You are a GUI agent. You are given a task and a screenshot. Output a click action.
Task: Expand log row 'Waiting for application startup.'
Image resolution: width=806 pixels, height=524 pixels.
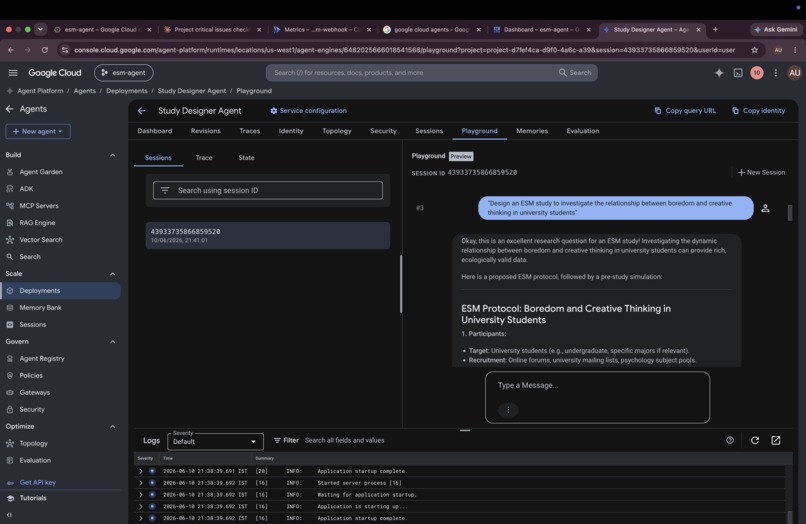click(140, 495)
